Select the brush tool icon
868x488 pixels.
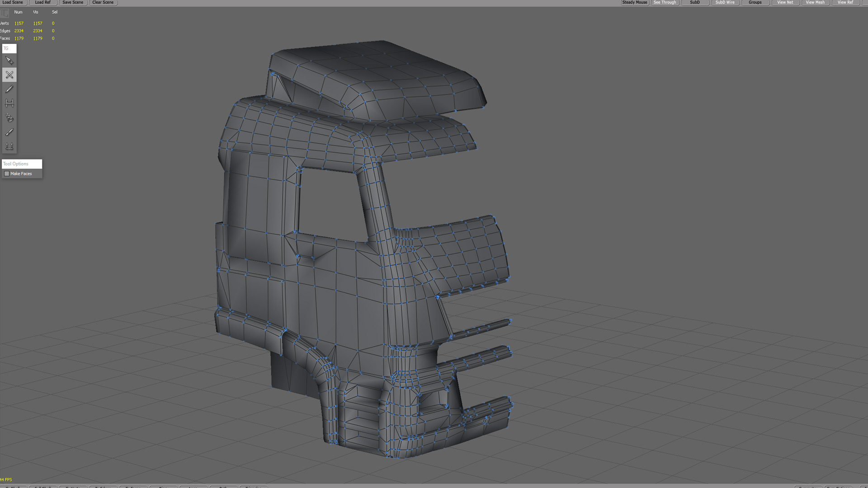pos(9,132)
